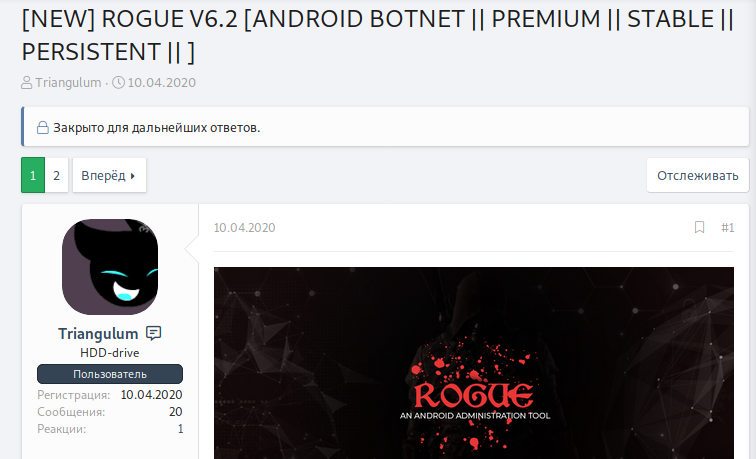Click the Сообщения count of 20

click(176, 412)
